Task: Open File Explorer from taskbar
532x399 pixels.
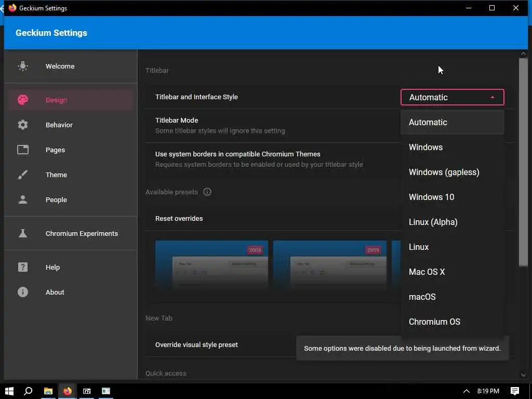Action: (48, 391)
